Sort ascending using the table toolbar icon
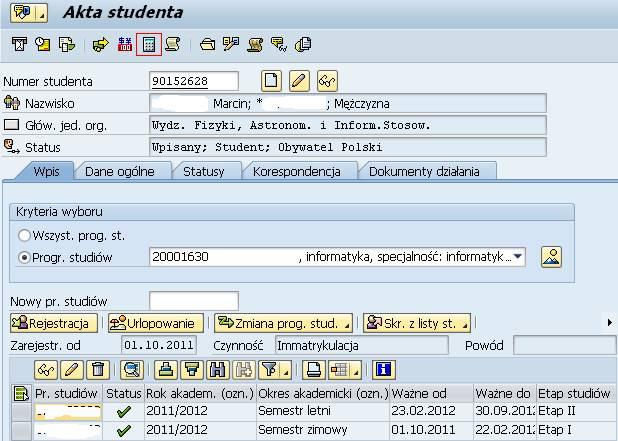The width and height of the screenshot is (618, 441). [166, 370]
